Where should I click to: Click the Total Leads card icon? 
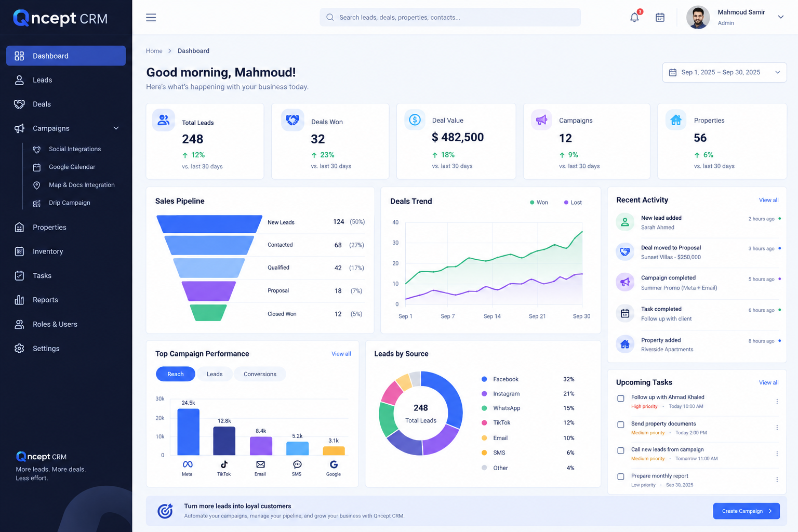pyautogui.click(x=164, y=120)
